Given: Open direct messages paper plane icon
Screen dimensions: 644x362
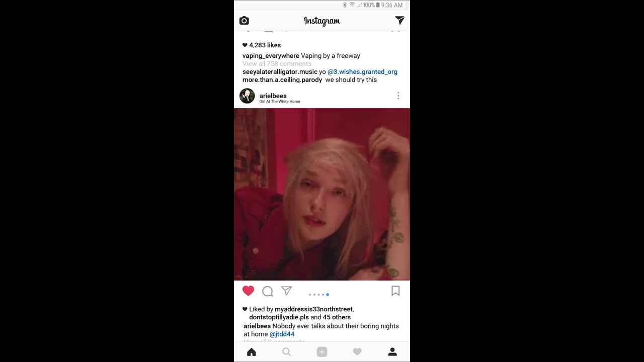Looking at the screenshot, I should tap(399, 20).
